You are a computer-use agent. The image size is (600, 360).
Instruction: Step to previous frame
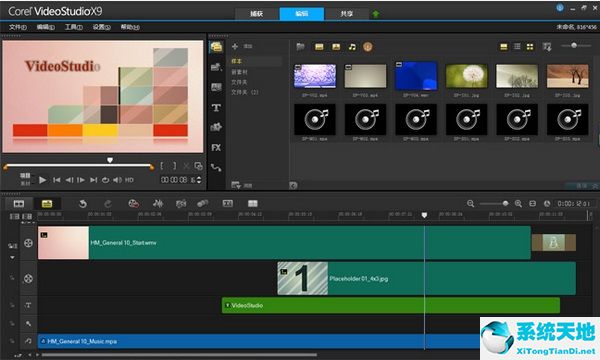point(69,180)
